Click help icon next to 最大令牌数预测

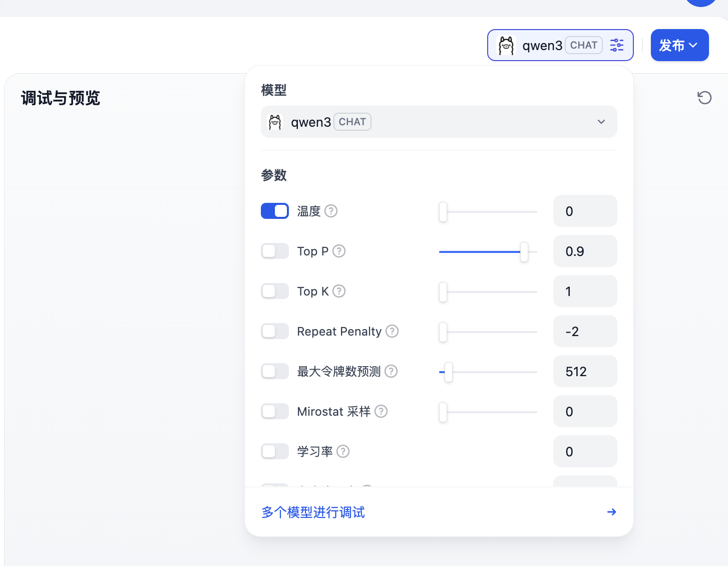coord(391,371)
